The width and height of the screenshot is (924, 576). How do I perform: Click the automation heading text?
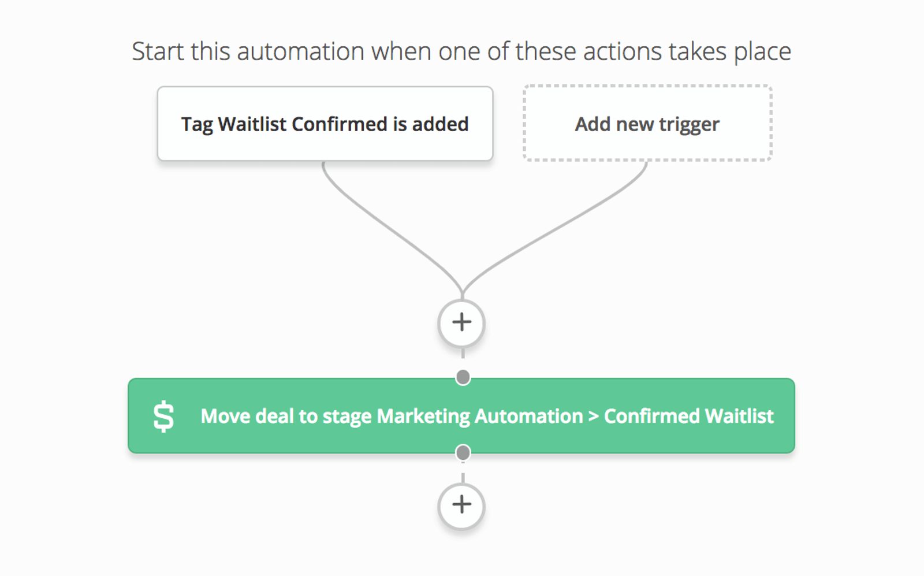462,51
